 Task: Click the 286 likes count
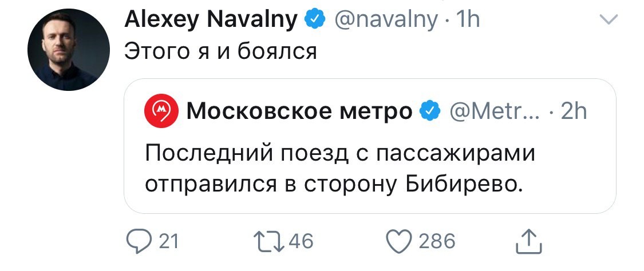(437, 241)
